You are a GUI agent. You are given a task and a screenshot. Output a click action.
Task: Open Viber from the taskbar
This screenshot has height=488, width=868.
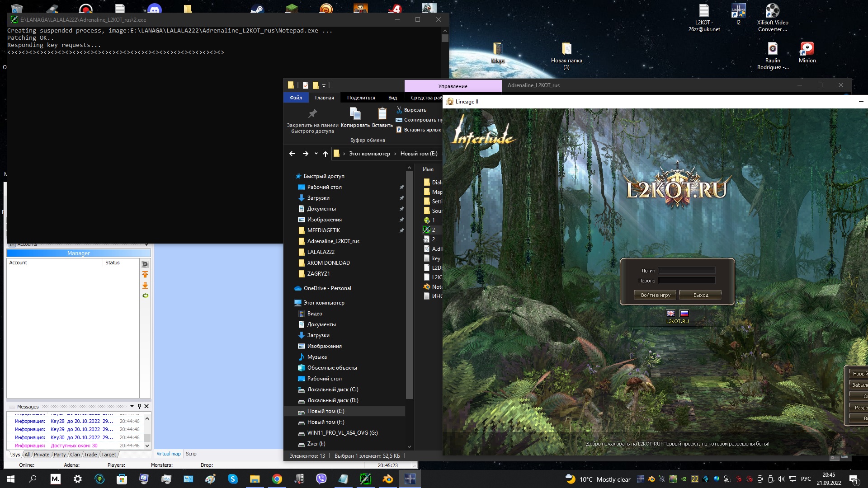pyautogui.click(x=321, y=479)
